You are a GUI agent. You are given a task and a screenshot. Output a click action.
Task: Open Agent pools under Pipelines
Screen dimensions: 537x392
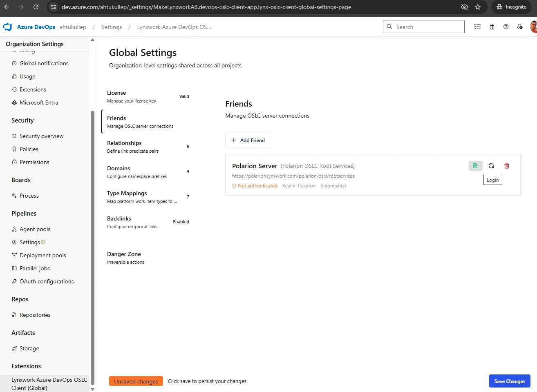(35, 229)
